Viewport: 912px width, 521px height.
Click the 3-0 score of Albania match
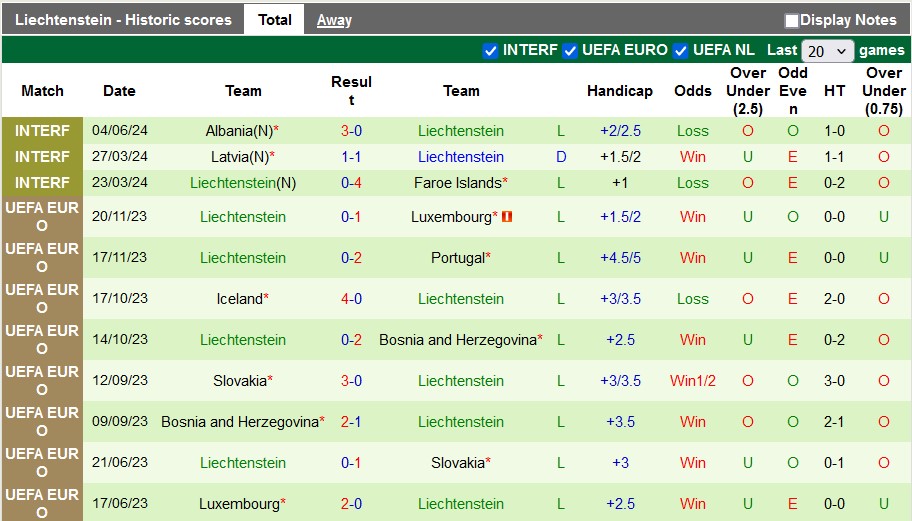coord(351,131)
